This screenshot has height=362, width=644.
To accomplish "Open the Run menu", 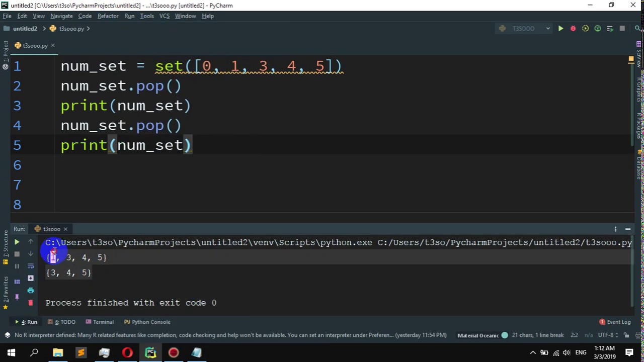I will (x=129, y=16).
